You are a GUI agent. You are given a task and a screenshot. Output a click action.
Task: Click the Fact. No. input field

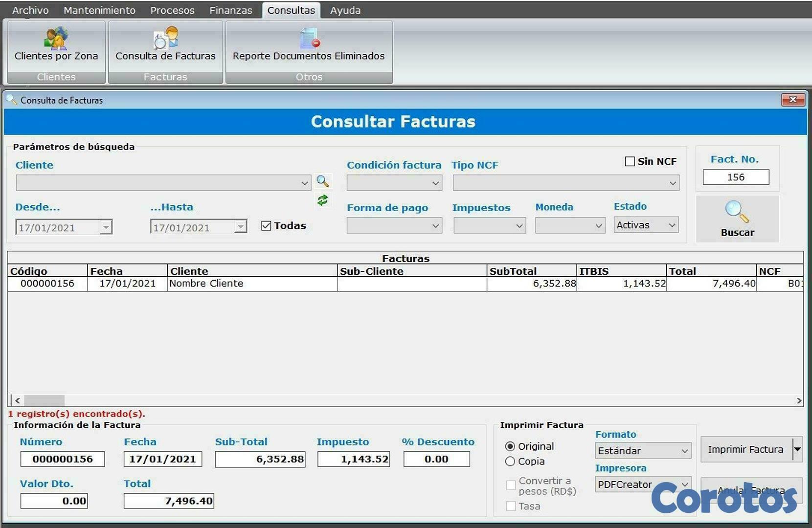[x=736, y=177]
